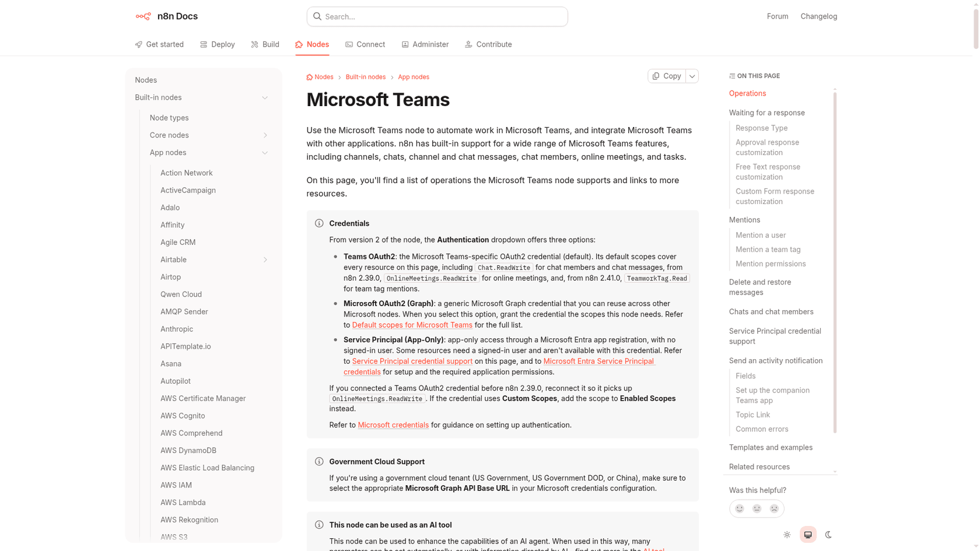Open the Administer tab
Screen dimensions: 980x551
[x=425, y=44]
